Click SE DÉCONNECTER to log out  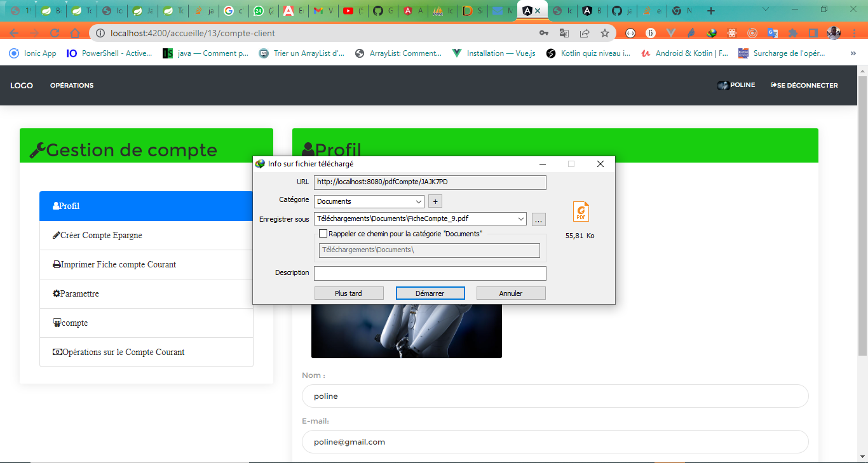click(x=804, y=84)
